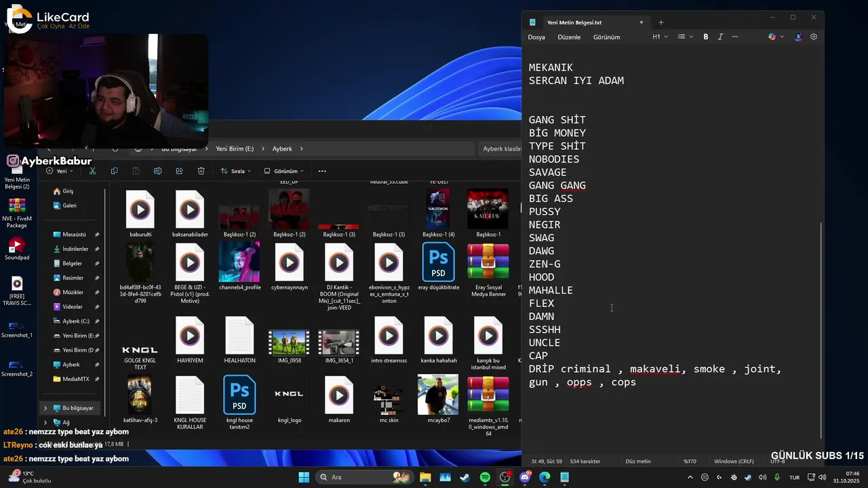Open MediaMTX folder in the sidebar
This screenshot has width=868, height=488.
75,379
